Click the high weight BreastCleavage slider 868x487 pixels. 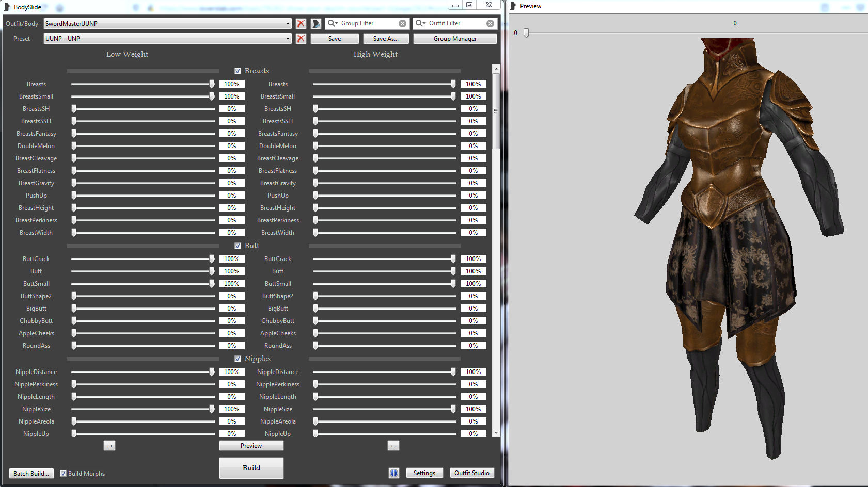pyautogui.click(x=385, y=158)
